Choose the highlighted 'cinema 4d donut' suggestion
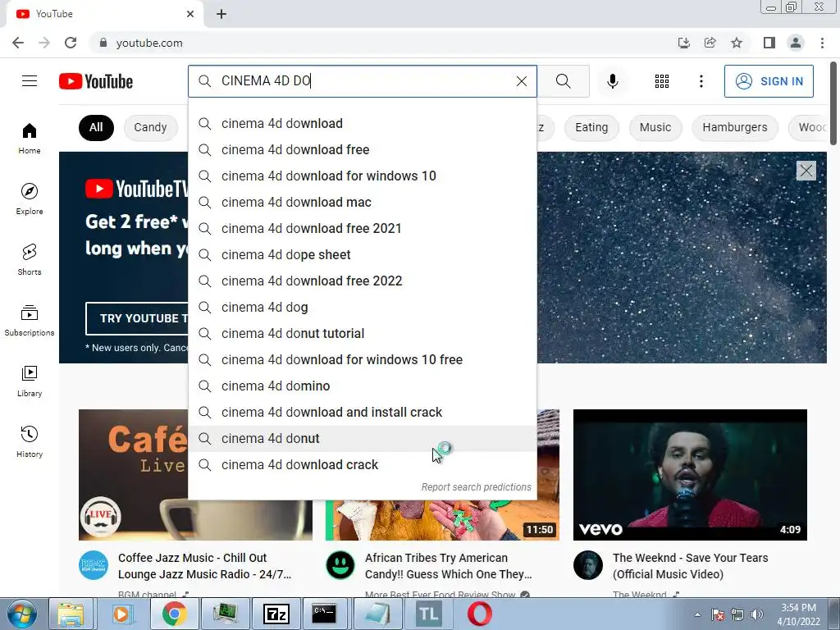 click(x=363, y=438)
